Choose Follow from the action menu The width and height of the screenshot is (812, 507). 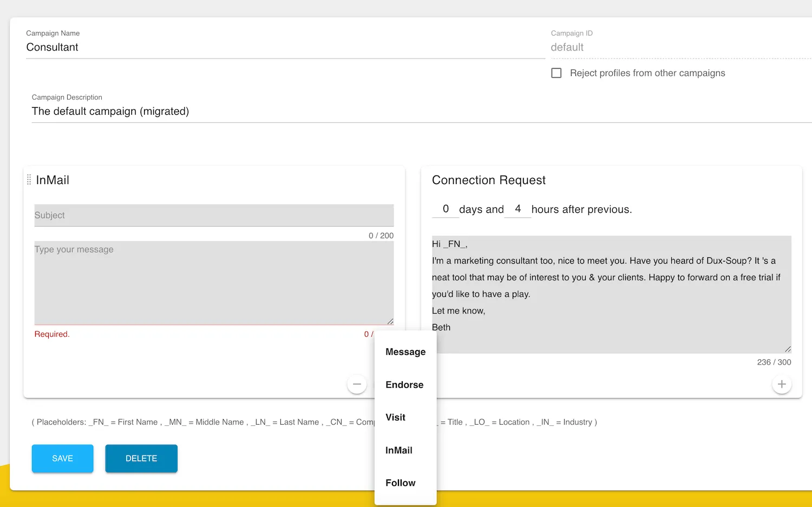click(x=405, y=483)
